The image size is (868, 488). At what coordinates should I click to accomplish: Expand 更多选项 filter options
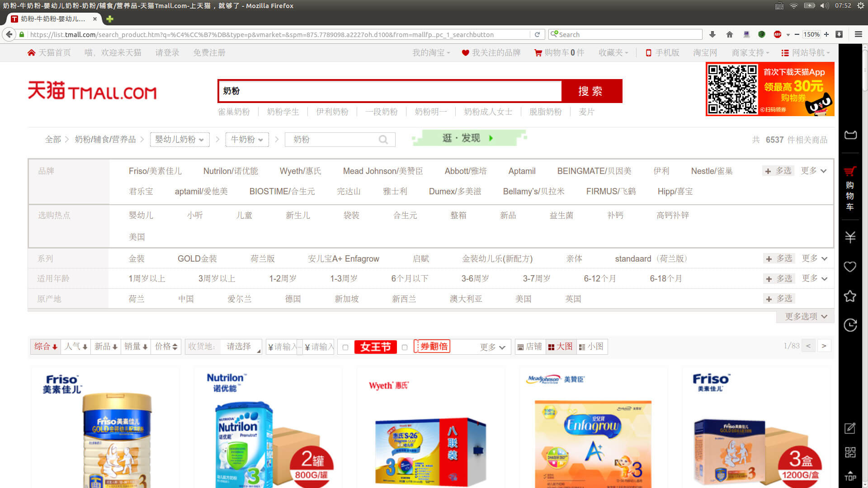point(806,316)
